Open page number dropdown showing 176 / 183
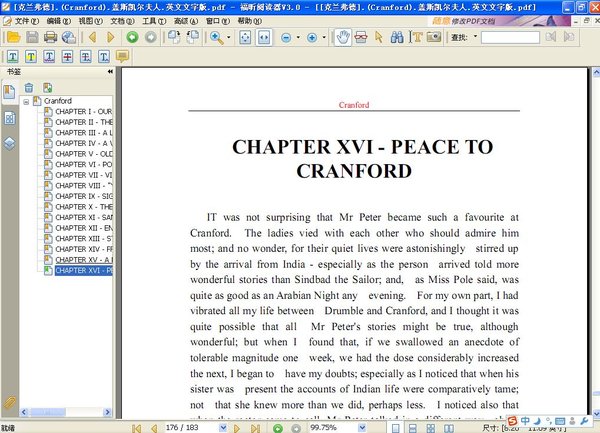Viewport: 600px width, 433px height. tap(223, 428)
